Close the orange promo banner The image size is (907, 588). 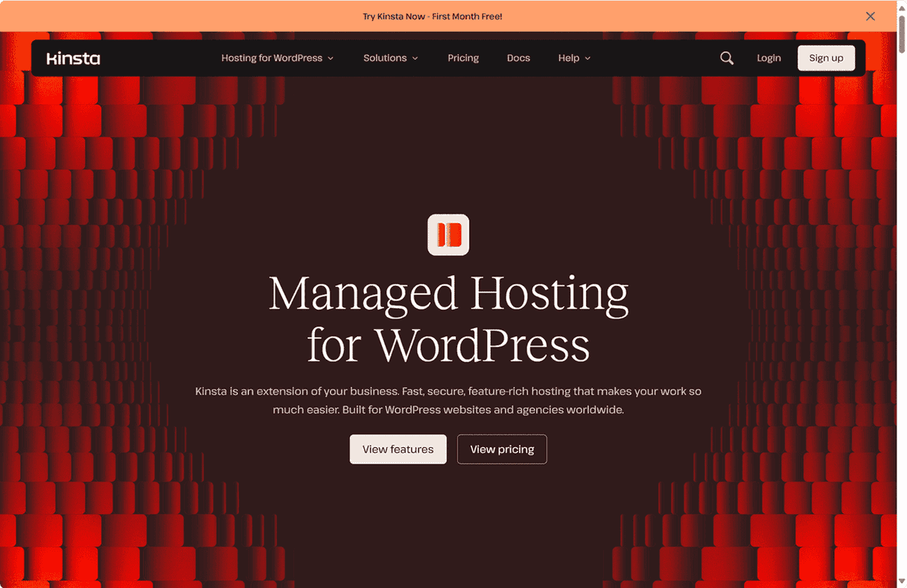pos(870,16)
